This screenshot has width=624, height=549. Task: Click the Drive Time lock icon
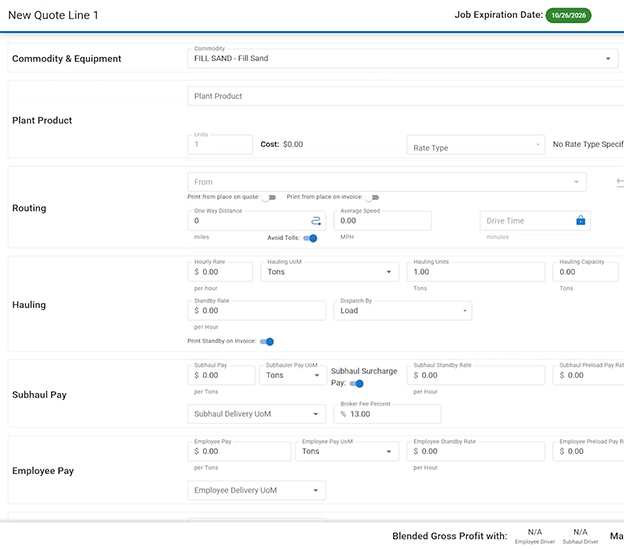pyautogui.click(x=581, y=220)
